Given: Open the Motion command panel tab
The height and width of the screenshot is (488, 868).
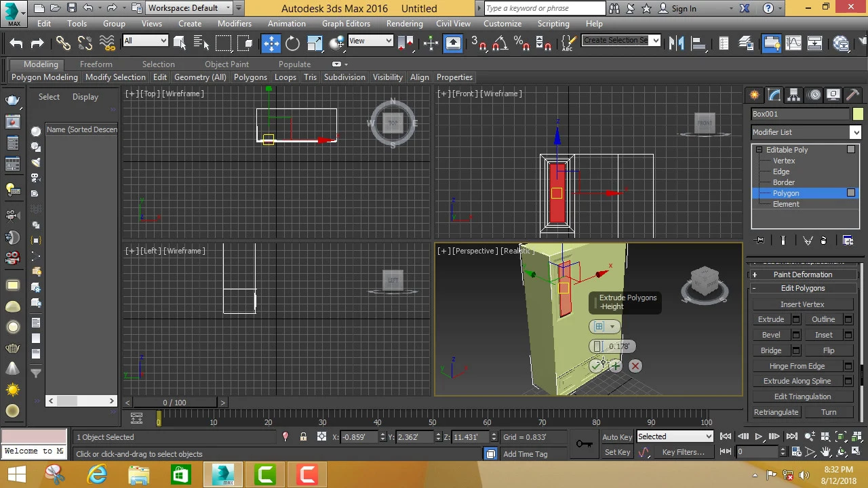Looking at the screenshot, I should coord(814,95).
